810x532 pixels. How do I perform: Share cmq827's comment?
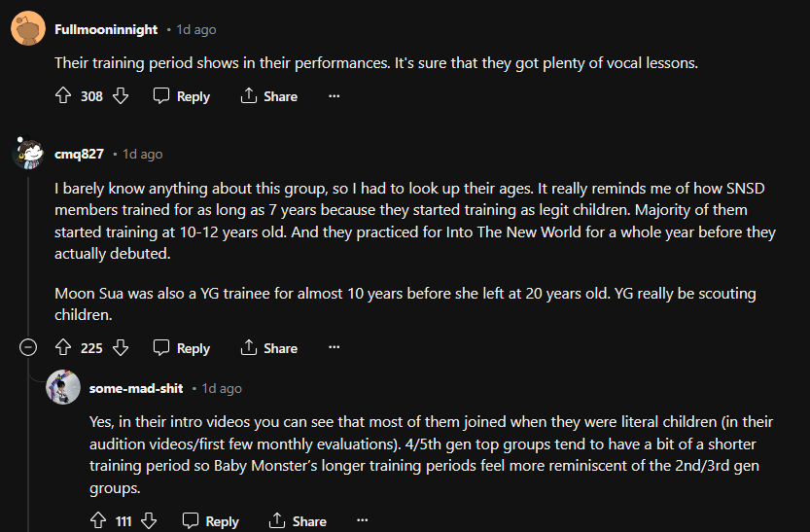(269, 348)
